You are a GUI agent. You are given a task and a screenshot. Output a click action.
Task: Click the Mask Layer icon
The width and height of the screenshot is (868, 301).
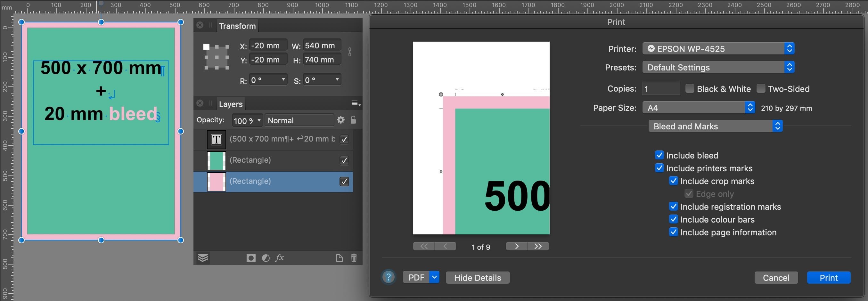pos(251,258)
